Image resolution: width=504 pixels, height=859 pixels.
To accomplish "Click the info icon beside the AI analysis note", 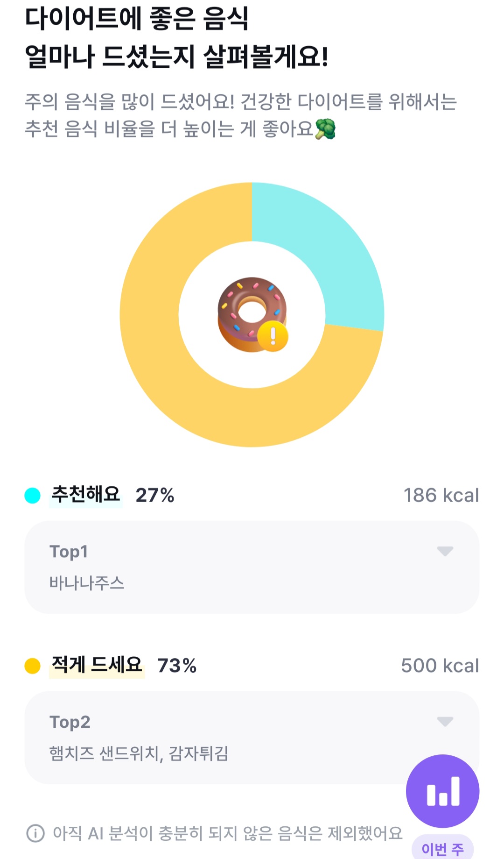I will 35,833.
